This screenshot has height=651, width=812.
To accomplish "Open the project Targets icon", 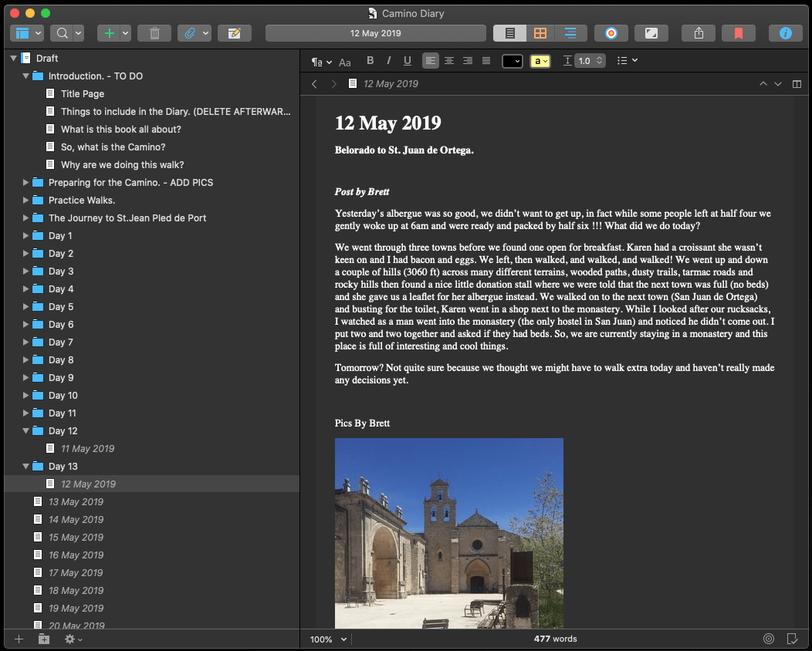I will point(611,33).
